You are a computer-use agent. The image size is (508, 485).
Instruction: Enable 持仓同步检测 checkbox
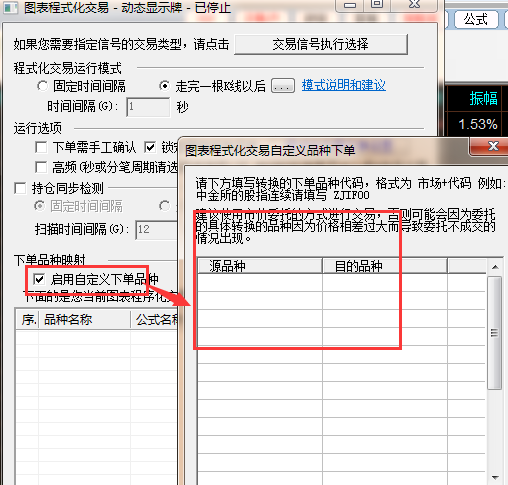click(20, 188)
